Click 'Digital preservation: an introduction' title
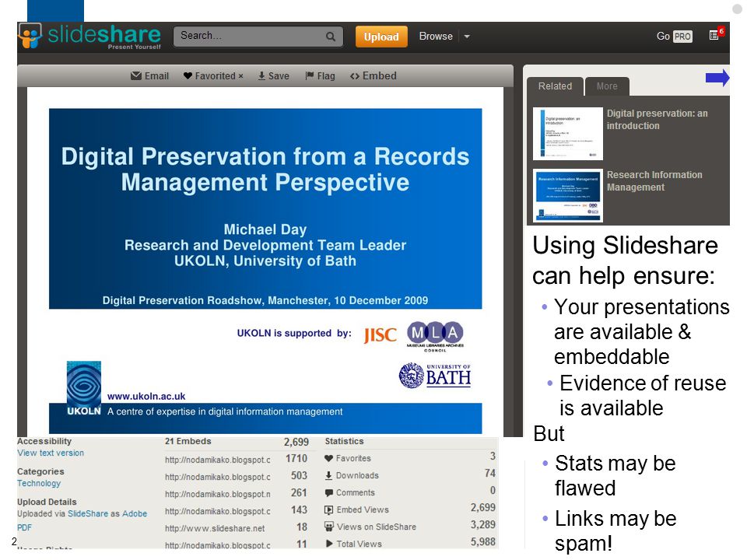Screen dimensions: 747x560 click(x=657, y=120)
